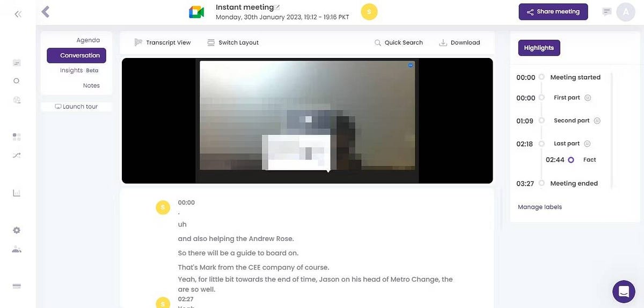Click the circle icon in the left sidebar
Viewport: 644px width, 308px height.
(x=17, y=81)
